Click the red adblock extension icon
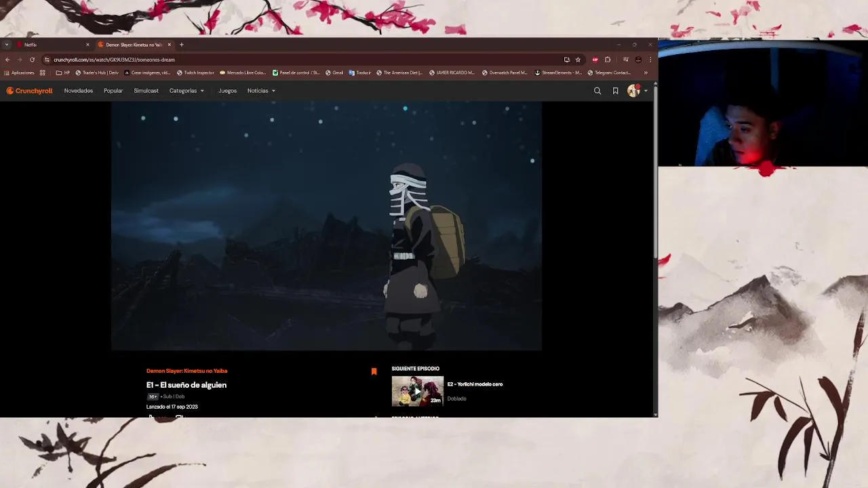Screen dimensions: 868x488 [595, 60]
